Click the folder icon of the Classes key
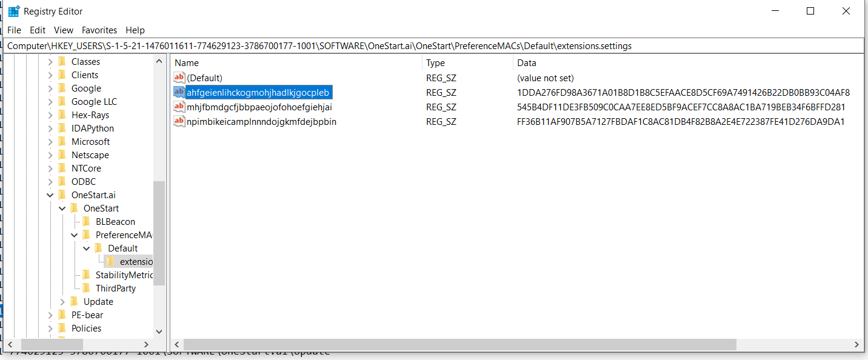Image resolution: width=868 pixels, height=360 pixels. [62, 61]
